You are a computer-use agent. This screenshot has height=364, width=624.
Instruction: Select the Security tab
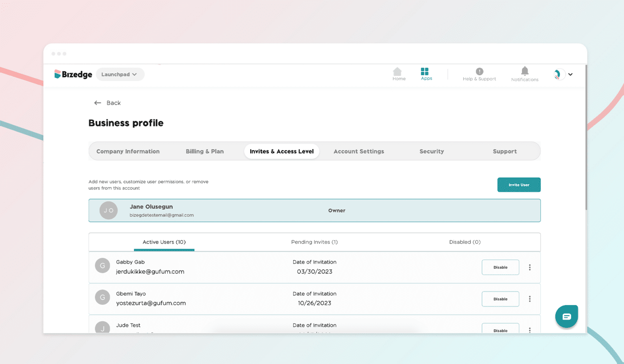point(431,151)
